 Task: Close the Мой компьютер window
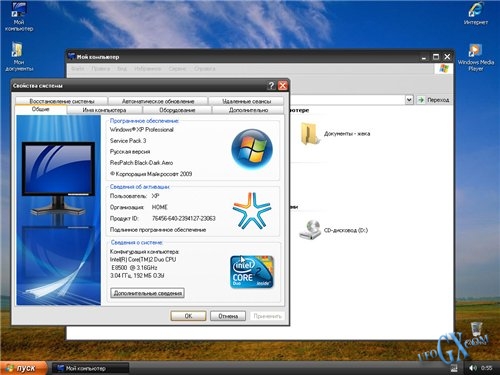447,57
